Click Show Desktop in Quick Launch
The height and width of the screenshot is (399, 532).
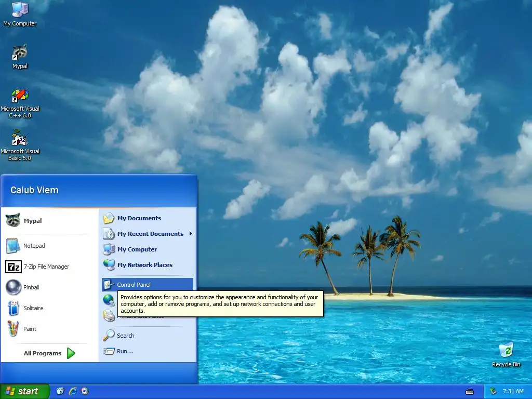(60, 391)
